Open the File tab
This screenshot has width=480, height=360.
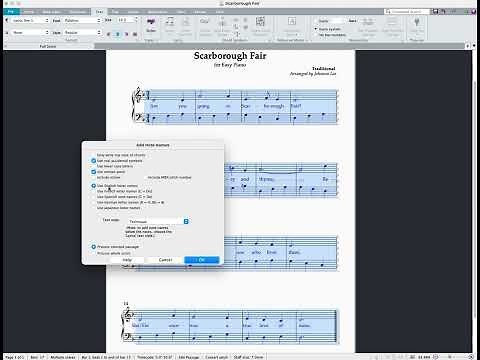click(x=11, y=12)
